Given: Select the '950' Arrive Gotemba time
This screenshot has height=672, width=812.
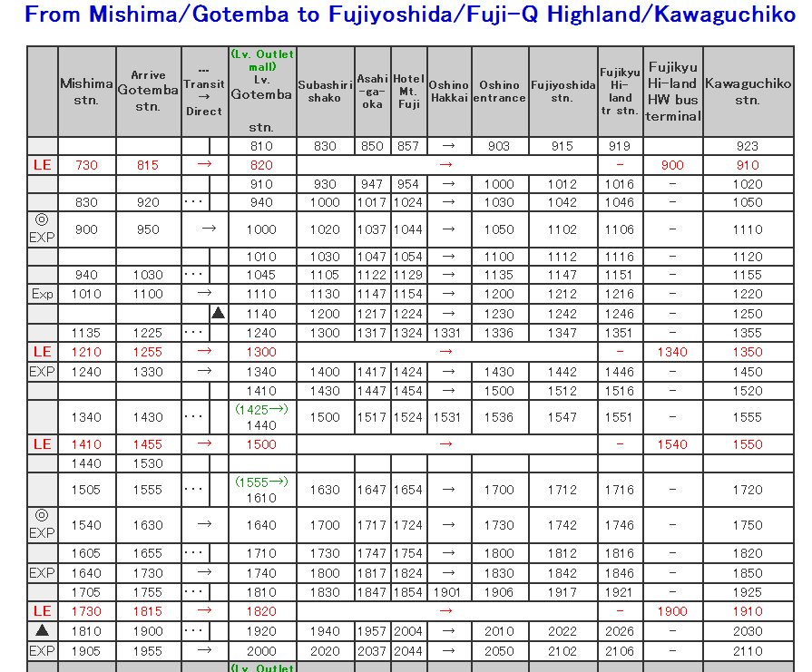Looking at the screenshot, I should tap(148, 229).
